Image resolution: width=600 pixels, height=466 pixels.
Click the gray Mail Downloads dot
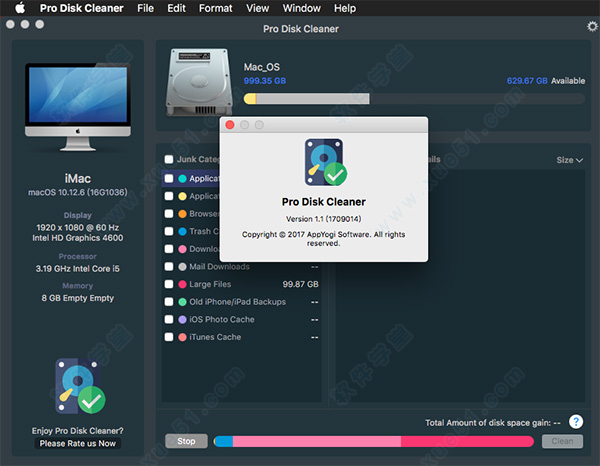pos(183,267)
